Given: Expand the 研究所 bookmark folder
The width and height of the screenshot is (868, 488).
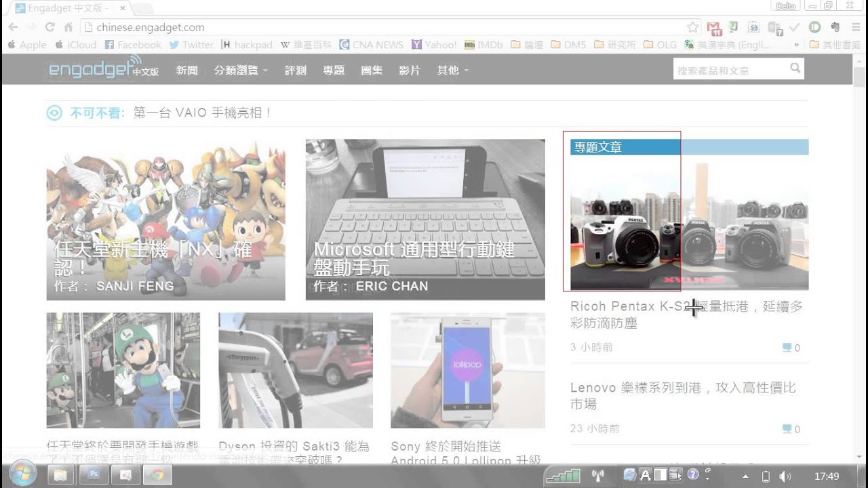Looking at the screenshot, I should 615,45.
